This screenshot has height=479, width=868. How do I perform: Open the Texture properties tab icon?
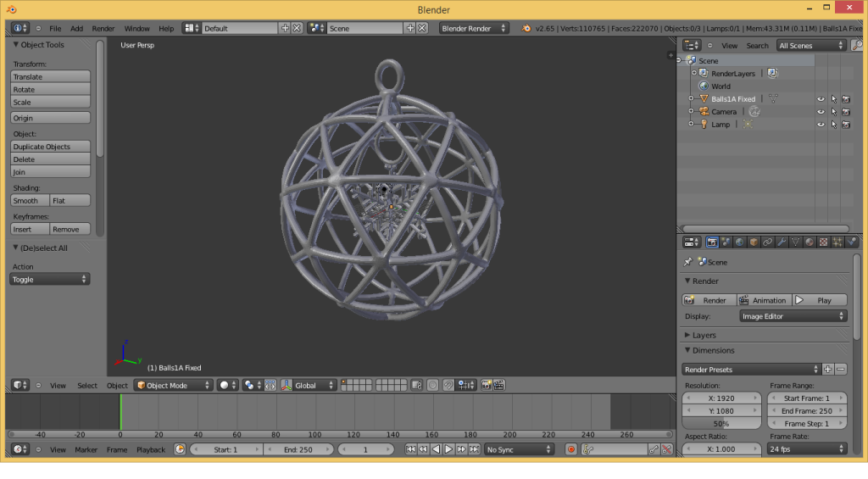(x=823, y=242)
